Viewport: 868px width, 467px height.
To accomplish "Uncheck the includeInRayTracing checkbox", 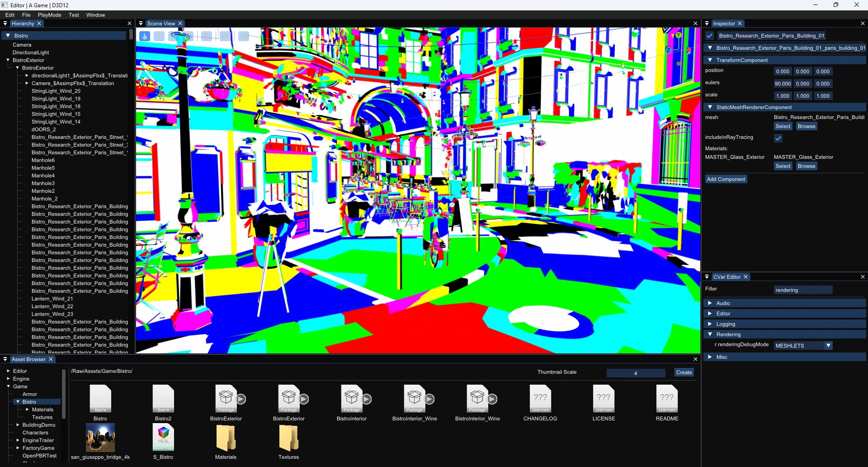I will (x=778, y=138).
